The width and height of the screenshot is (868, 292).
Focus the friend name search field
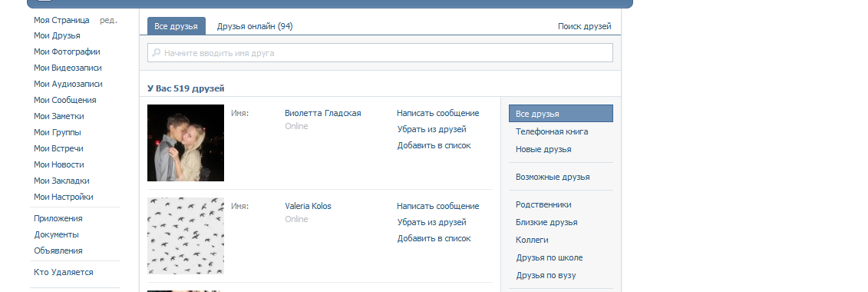point(380,53)
